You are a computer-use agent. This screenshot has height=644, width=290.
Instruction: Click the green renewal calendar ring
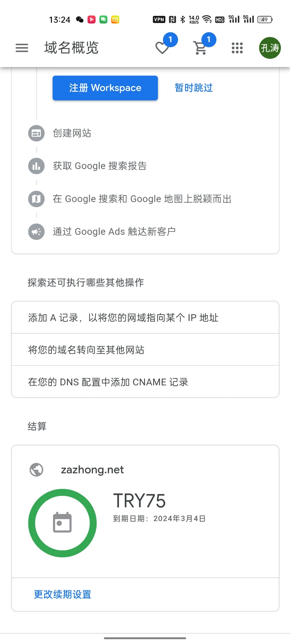62,523
